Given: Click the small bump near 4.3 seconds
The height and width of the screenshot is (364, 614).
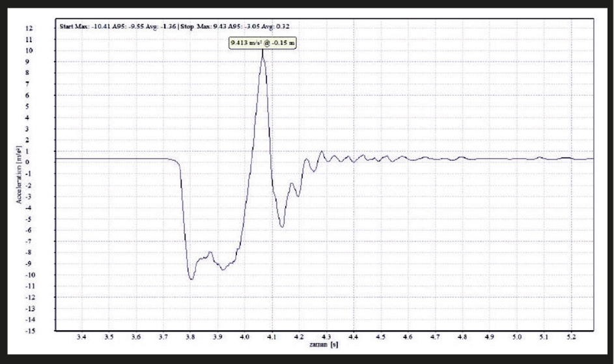Looking at the screenshot, I should (322, 152).
